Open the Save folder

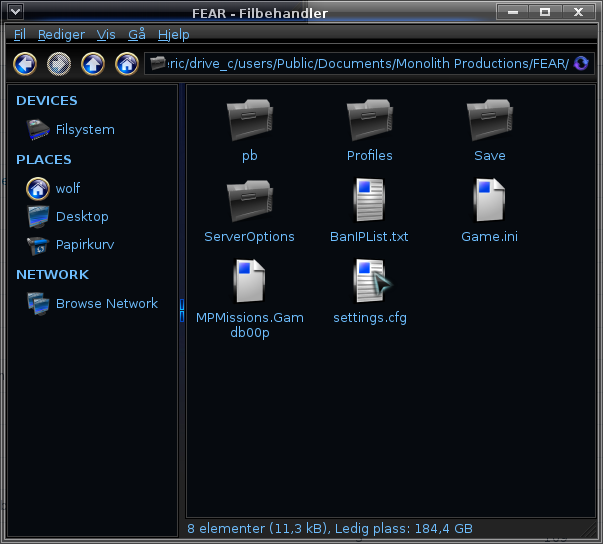click(x=490, y=120)
